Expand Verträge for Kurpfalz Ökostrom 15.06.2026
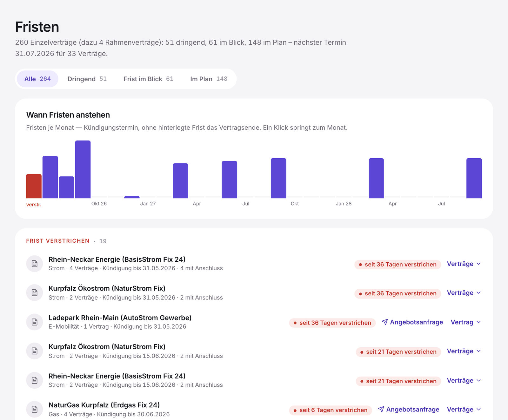Viewport: 508px width, 420px height. pyautogui.click(x=464, y=351)
